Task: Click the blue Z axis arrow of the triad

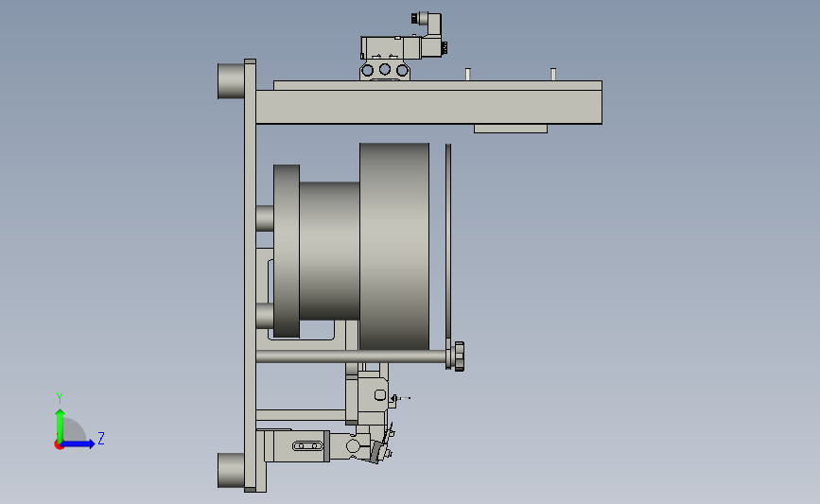Action: (x=79, y=443)
